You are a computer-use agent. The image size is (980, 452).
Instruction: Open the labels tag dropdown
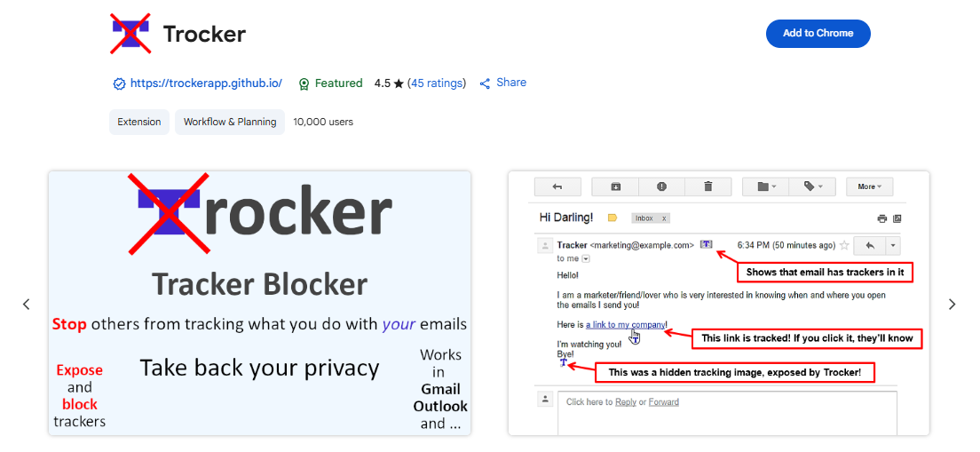[x=813, y=186]
